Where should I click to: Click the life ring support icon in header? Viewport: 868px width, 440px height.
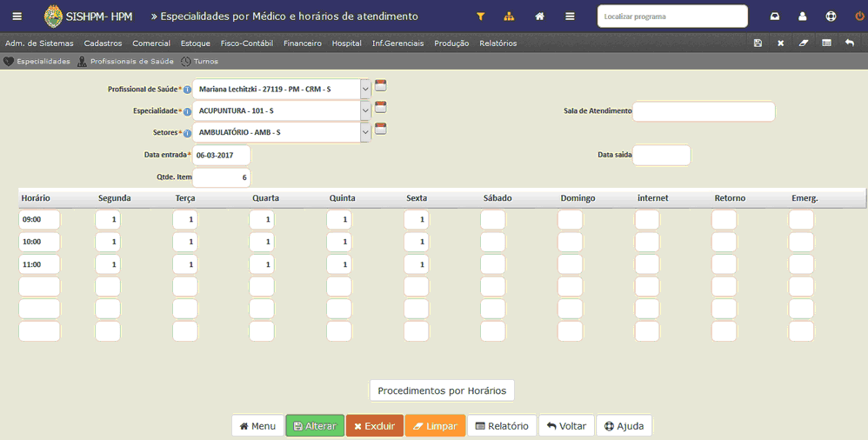tap(831, 17)
